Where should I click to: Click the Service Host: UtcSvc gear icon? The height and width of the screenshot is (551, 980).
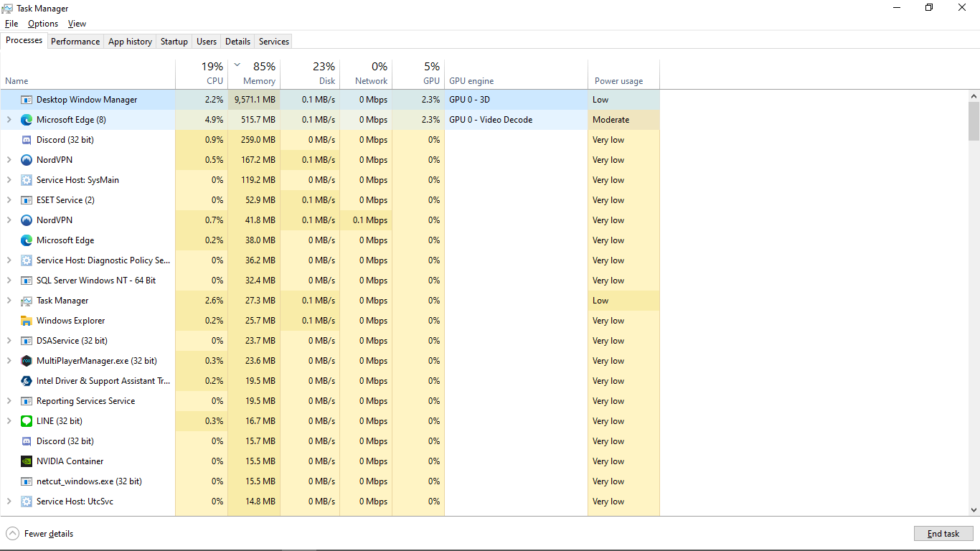pos(27,501)
